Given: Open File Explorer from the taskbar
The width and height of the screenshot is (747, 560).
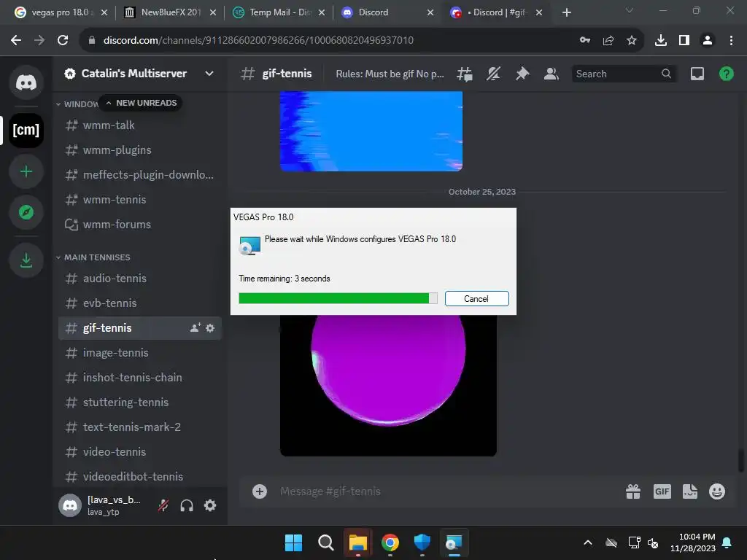Looking at the screenshot, I should coord(357,542).
